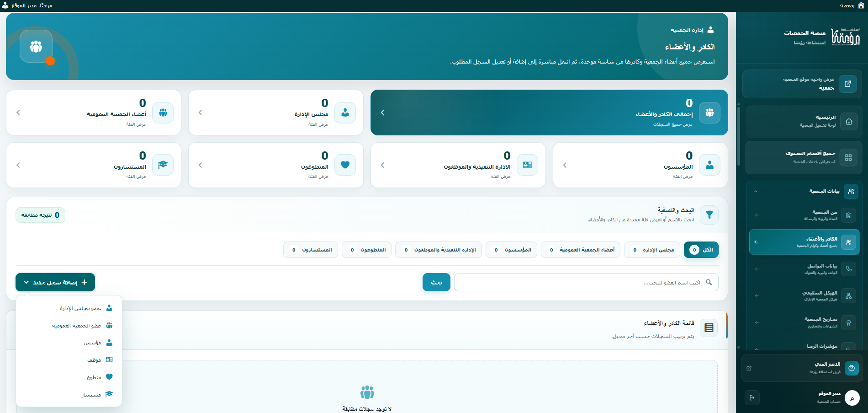The image size is (868, 413).
Task: Select the المستشارون filter tab
Action: click(311, 250)
